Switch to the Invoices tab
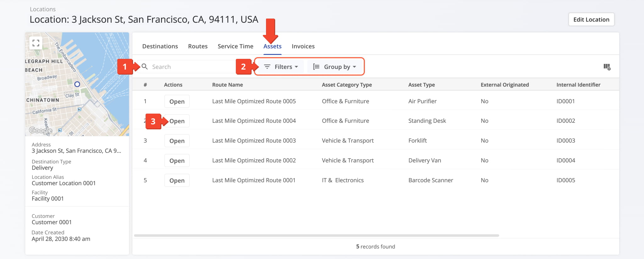This screenshot has height=259, width=644. point(303,46)
